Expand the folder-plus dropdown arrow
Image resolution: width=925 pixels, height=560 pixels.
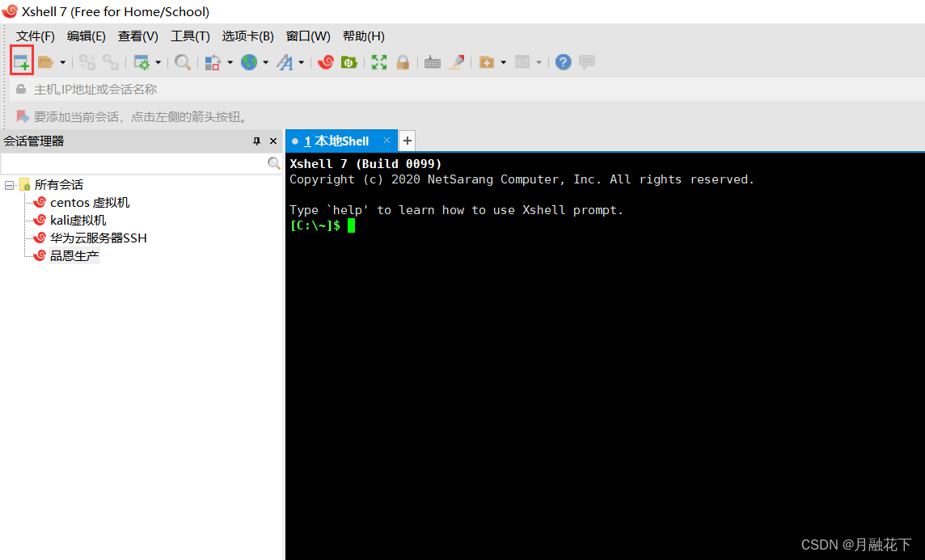[503, 62]
